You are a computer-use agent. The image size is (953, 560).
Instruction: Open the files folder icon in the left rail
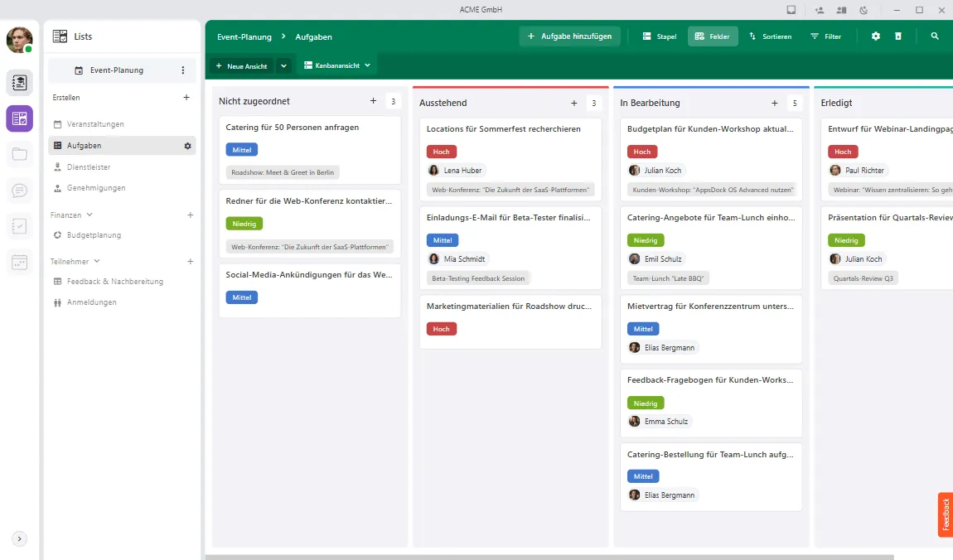click(19, 154)
